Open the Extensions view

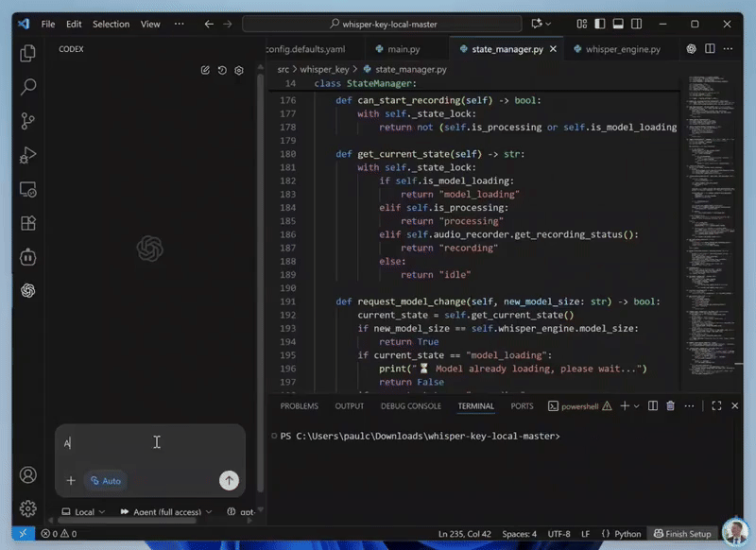point(27,223)
